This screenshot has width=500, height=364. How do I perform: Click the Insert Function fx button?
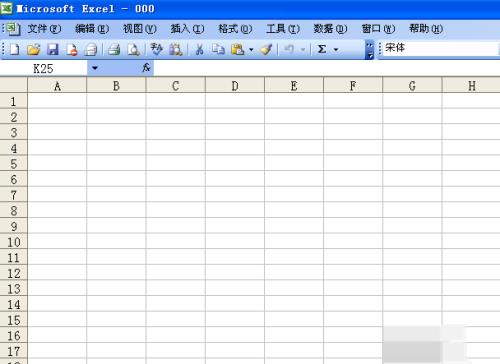[146, 68]
